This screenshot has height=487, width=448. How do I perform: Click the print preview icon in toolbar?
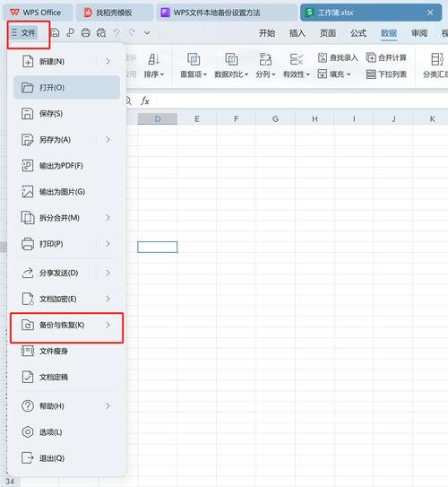pos(101,32)
